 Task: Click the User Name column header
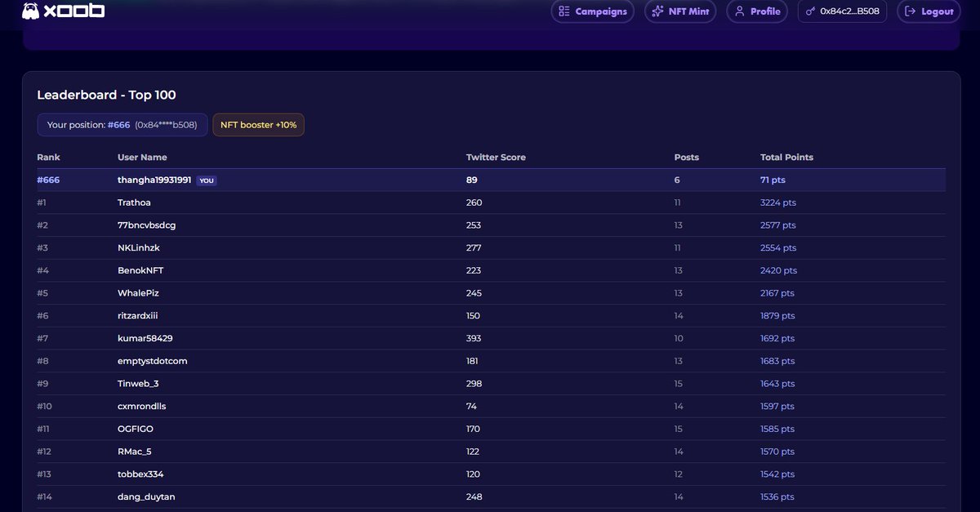[x=142, y=157]
